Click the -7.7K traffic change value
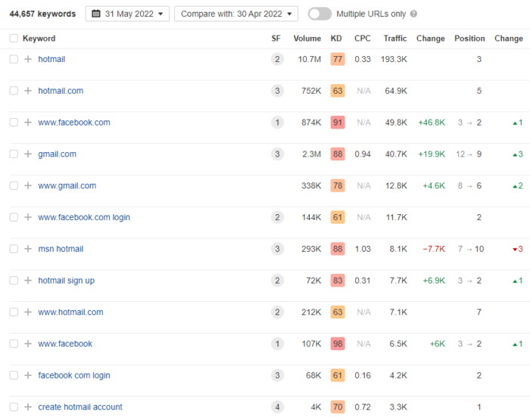This screenshot has width=530, height=420. pyautogui.click(x=434, y=249)
